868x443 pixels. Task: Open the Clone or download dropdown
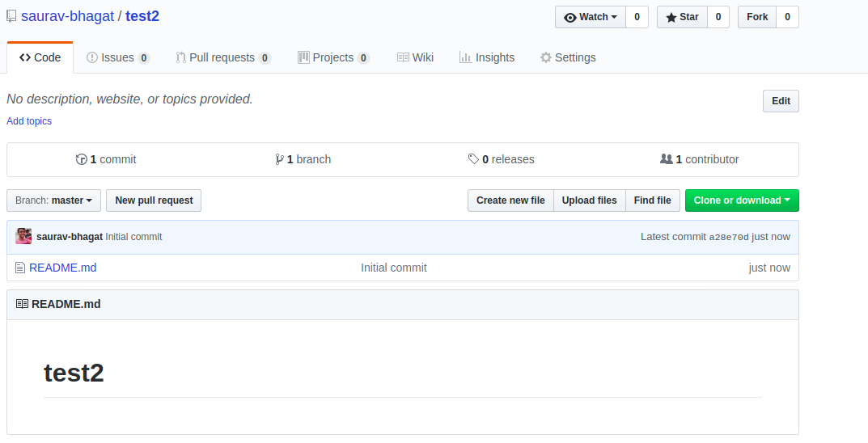click(742, 200)
